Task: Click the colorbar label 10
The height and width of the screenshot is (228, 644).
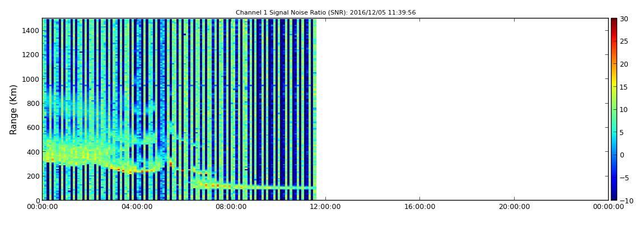Action: click(624, 110)
